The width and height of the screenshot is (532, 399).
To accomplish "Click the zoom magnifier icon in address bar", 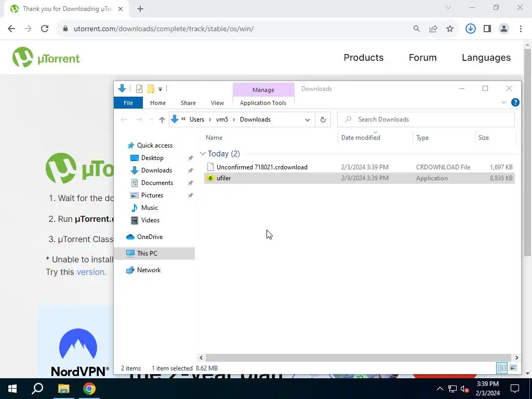I will point(416,29).
